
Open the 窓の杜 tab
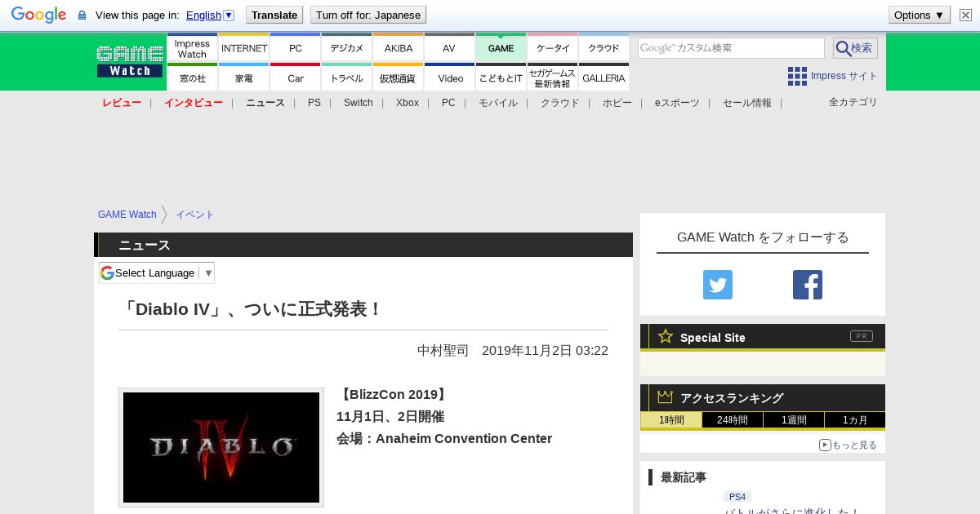coord(192,78)
